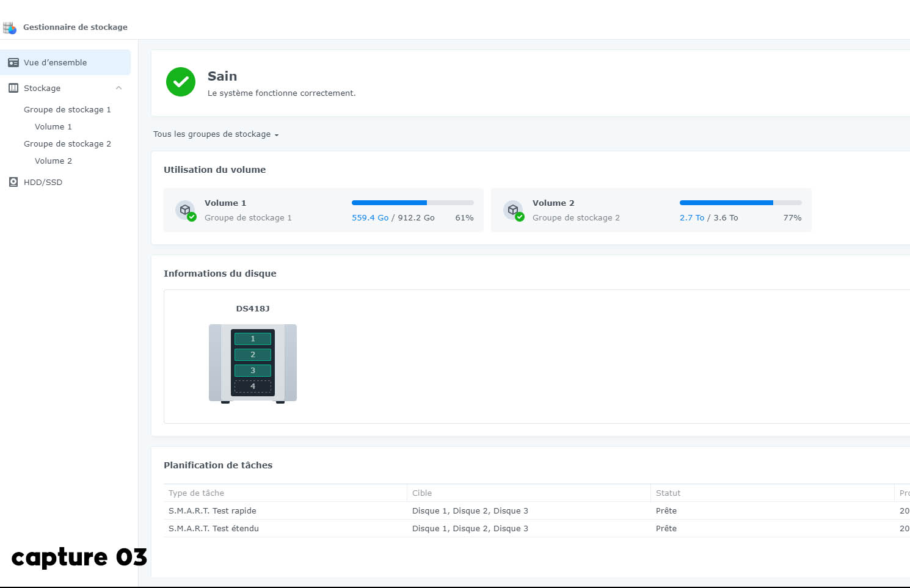Open the Tous les groupes de stockage dropdown
This screenshot has height=588, width=910.
[216, 134]
